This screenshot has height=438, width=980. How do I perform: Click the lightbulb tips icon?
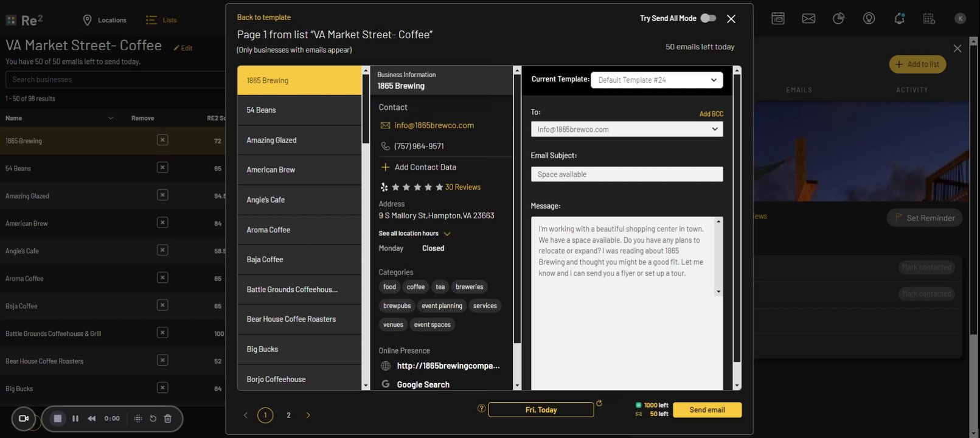point(869,18)
